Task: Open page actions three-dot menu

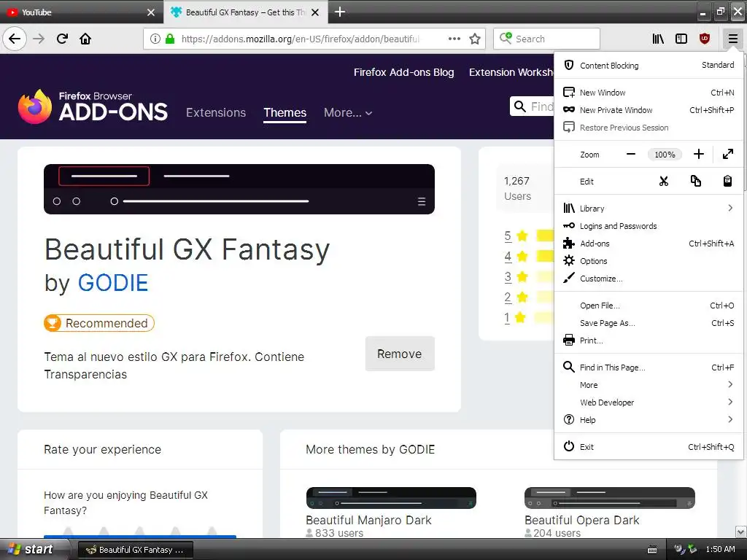Action: [454, 39]
